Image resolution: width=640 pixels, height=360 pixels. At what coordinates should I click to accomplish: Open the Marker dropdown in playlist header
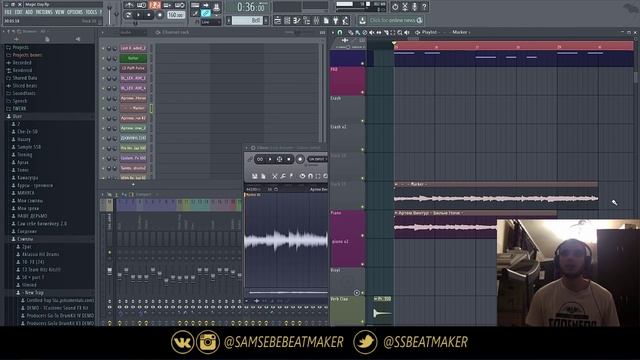[x=461, y=32]
